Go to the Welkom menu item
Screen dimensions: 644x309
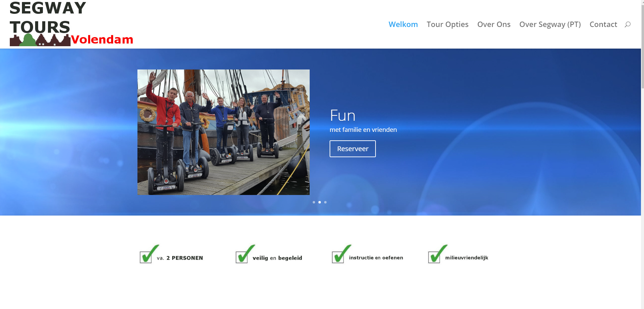(403, 24)
